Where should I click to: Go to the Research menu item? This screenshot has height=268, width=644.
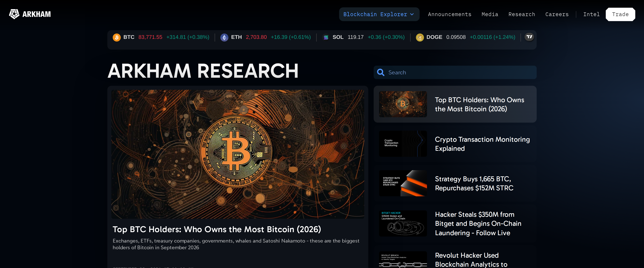click(522, 14)
